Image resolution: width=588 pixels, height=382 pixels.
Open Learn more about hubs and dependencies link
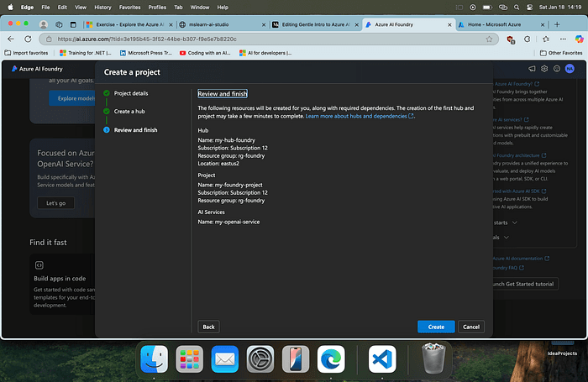[x=360, y=116]
